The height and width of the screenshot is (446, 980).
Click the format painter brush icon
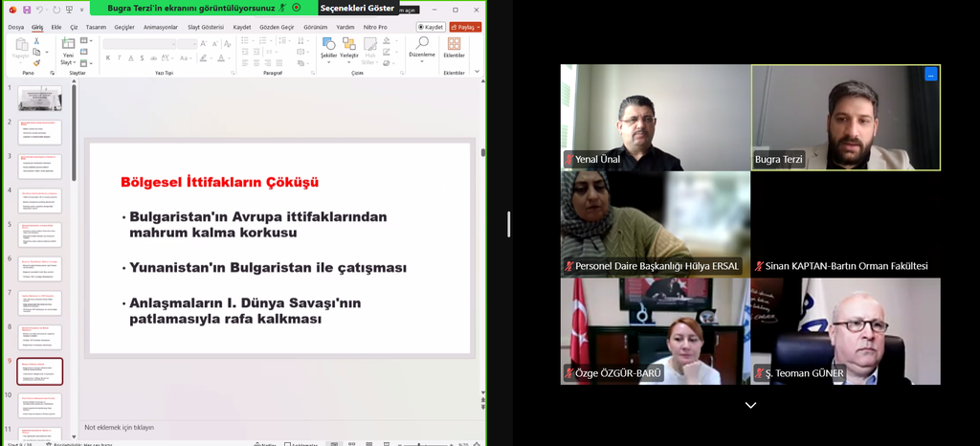36,63
